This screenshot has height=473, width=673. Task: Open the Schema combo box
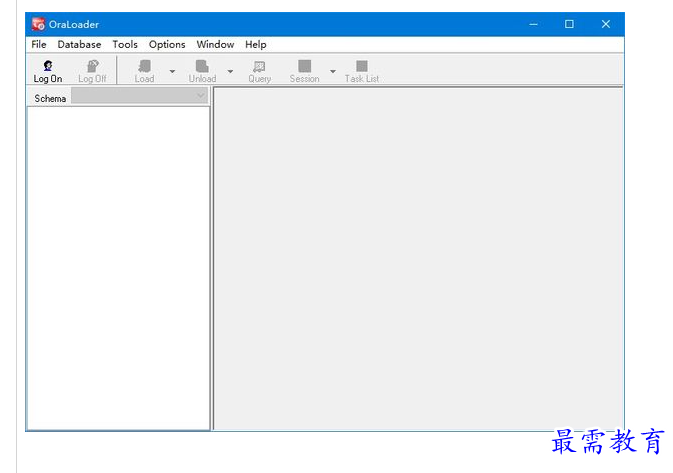tap(139, 96)
